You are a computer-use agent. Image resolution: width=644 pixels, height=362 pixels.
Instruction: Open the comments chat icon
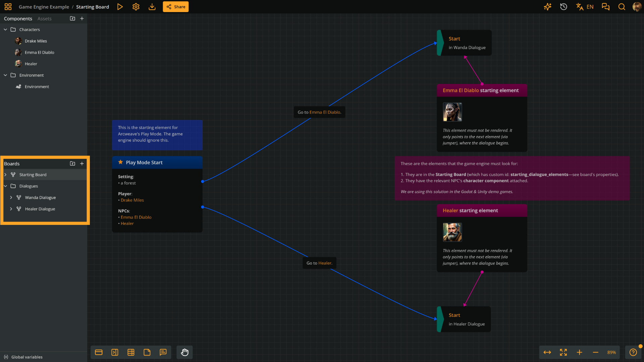pos(605,7)
